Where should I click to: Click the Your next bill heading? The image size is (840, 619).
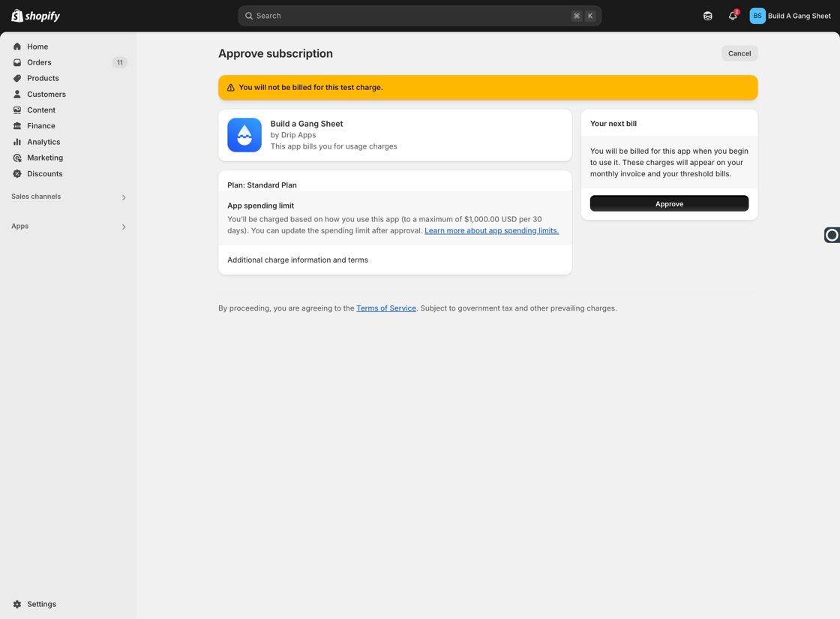coord(613,124)
